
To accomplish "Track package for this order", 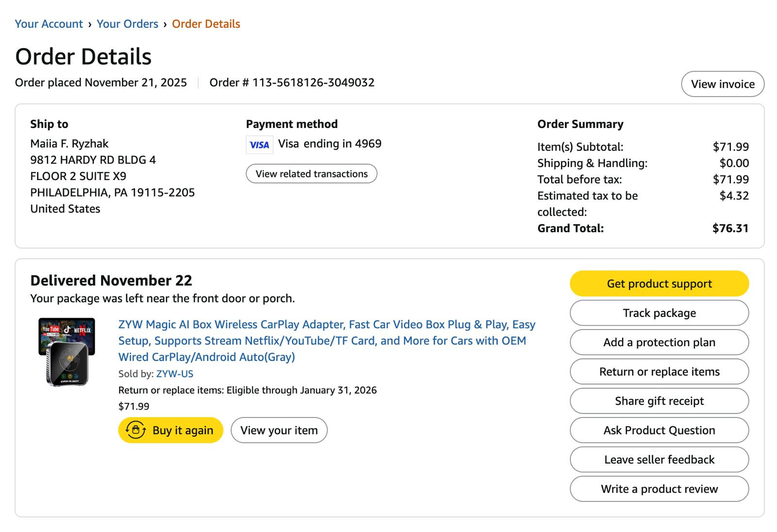I will pyautogui.click(x=659, y=313).
